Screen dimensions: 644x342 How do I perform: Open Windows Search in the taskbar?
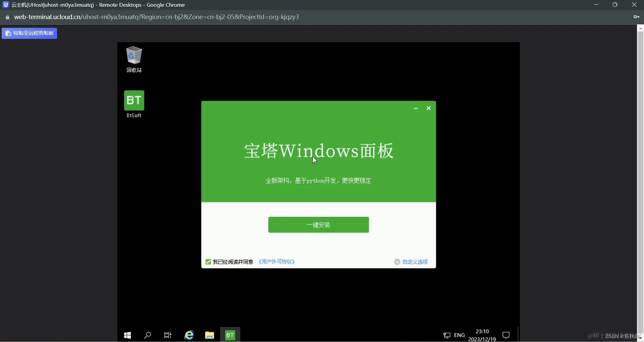[x=148, y=335]
